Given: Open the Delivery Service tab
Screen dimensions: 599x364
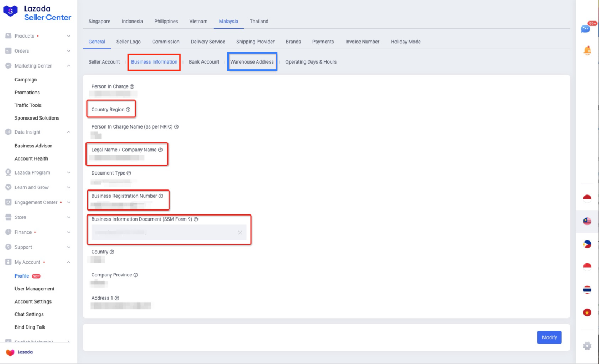Looking at the screenshot, I should (208, 42).
